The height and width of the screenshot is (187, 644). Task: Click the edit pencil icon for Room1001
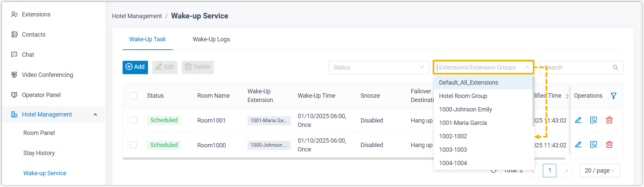coord(578,120)
